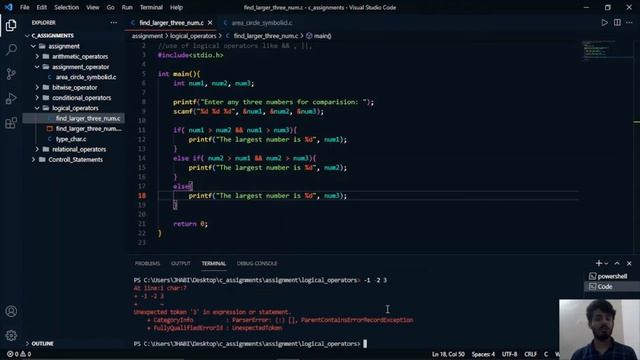Open the Terminal menu

point(151,7)
